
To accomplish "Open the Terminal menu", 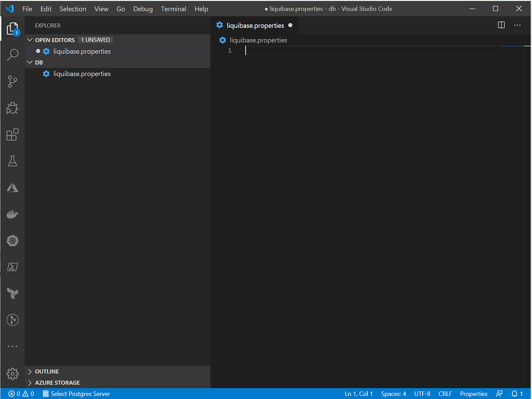I will (x=173, y=9).
